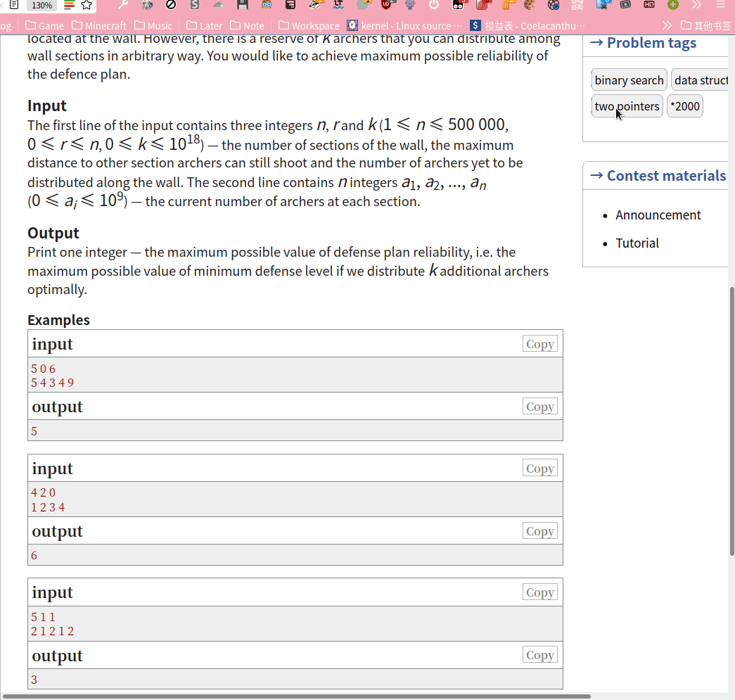Open the browser hamburger menu
This screenshot has height=700, width=735.
tap(720, 5)
